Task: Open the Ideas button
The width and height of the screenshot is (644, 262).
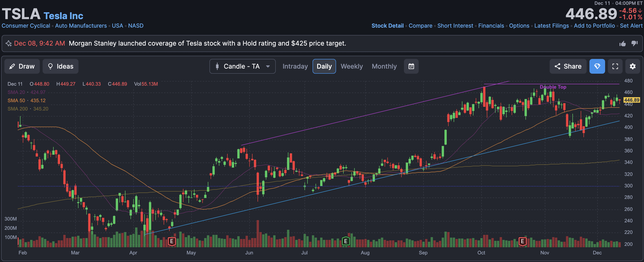Action: coord(61,66)
